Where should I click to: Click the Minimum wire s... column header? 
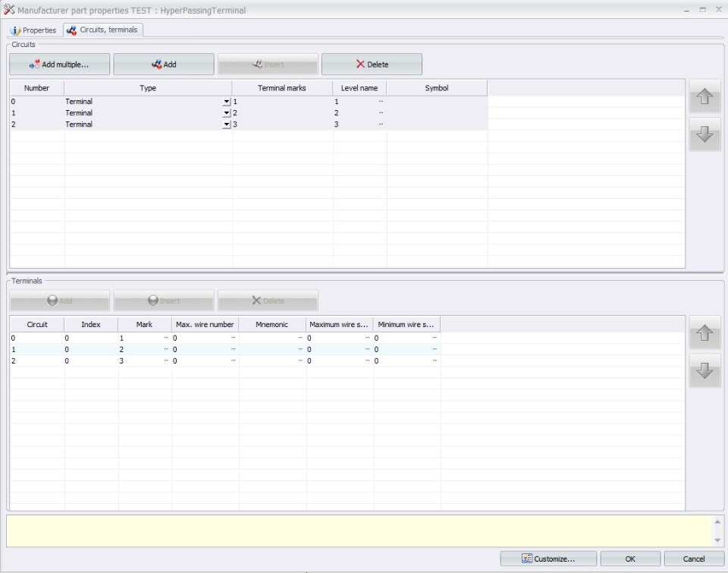tap(406, 324)
